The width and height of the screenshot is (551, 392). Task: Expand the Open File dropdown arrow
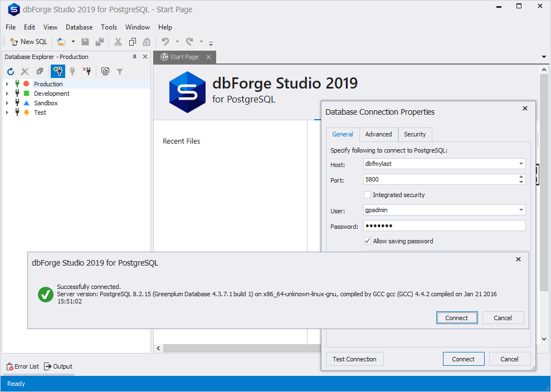73,42
